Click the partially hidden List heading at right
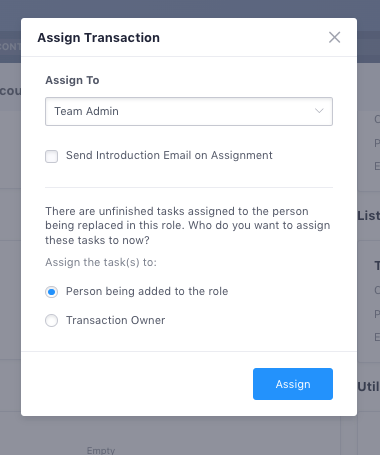 coord(368,216)
